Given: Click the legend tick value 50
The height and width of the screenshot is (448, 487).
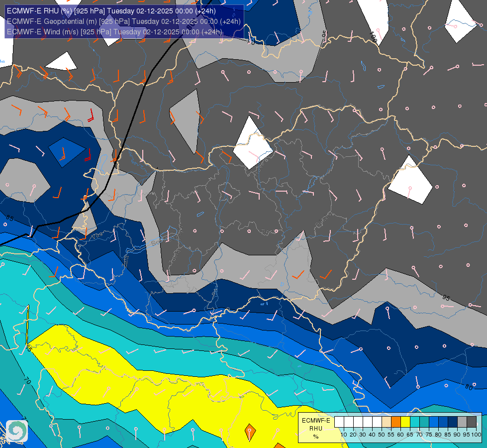Looking at the screenshot, I should tap(382, 435).
